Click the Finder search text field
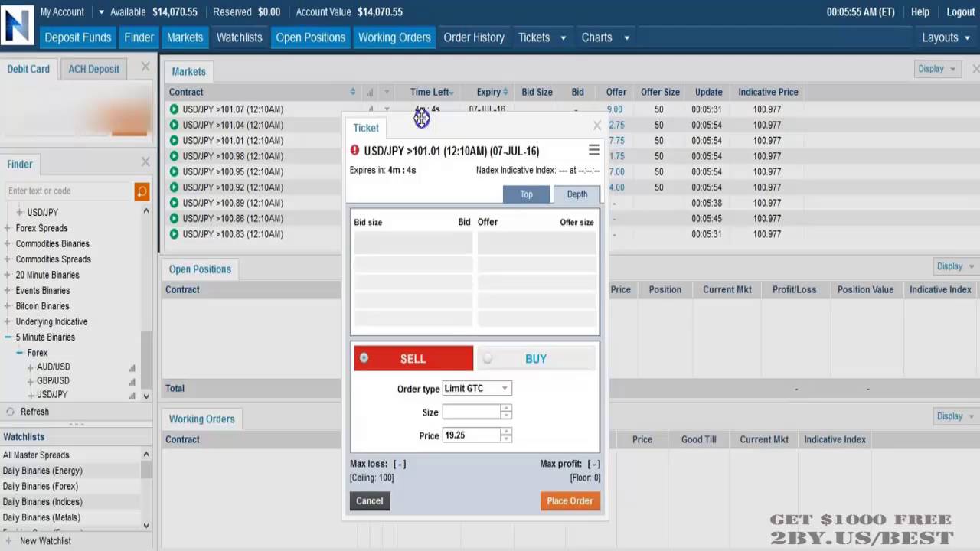This screenshot has height=551, width=980. pyautogui.click(x=67, y=191)
